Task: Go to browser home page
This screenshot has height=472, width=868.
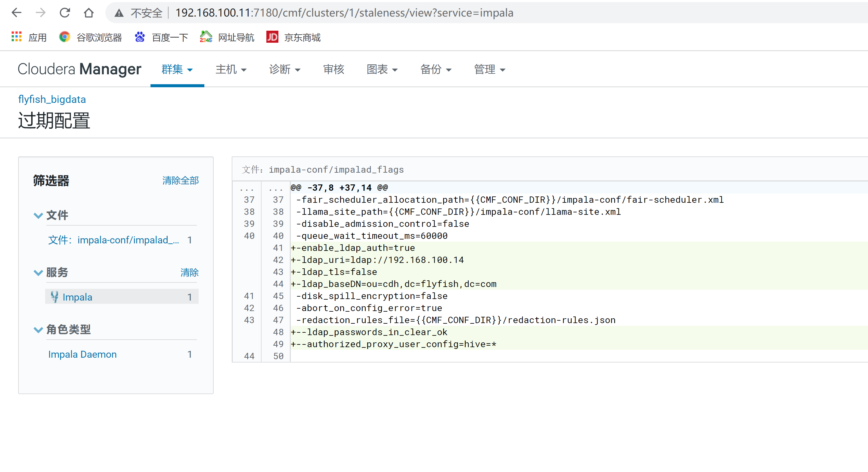Action: (x=88, y=13)
